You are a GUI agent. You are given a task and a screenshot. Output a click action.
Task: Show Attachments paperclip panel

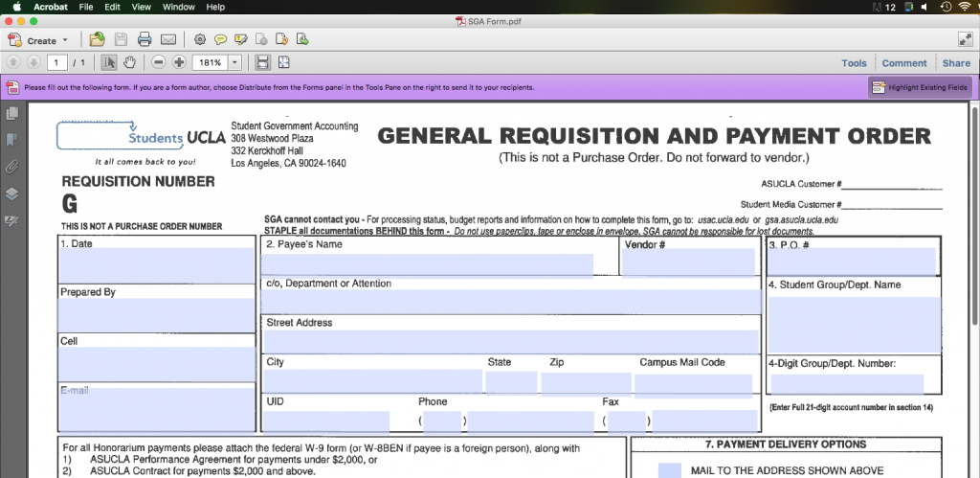coord(11,167)
